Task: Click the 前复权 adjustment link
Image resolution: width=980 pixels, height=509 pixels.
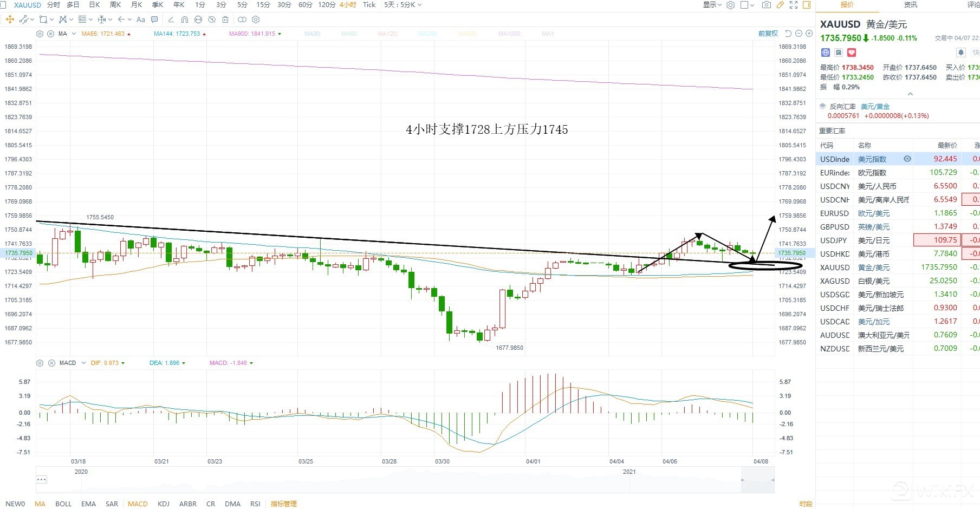Action: coord(768,34)
